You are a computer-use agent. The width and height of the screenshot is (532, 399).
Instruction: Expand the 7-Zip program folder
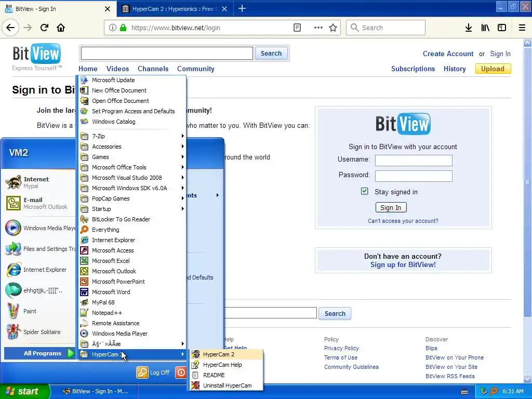click(132, 136)
